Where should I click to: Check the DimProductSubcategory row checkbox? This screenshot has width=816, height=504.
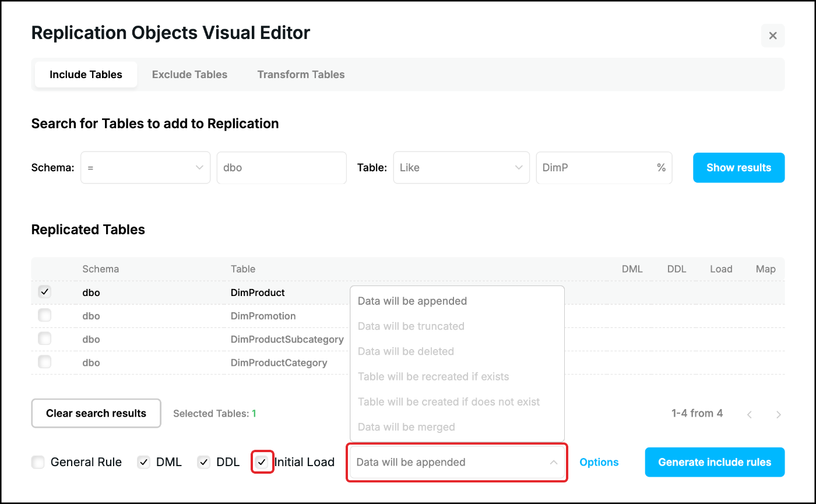click(x=44, y=339)
